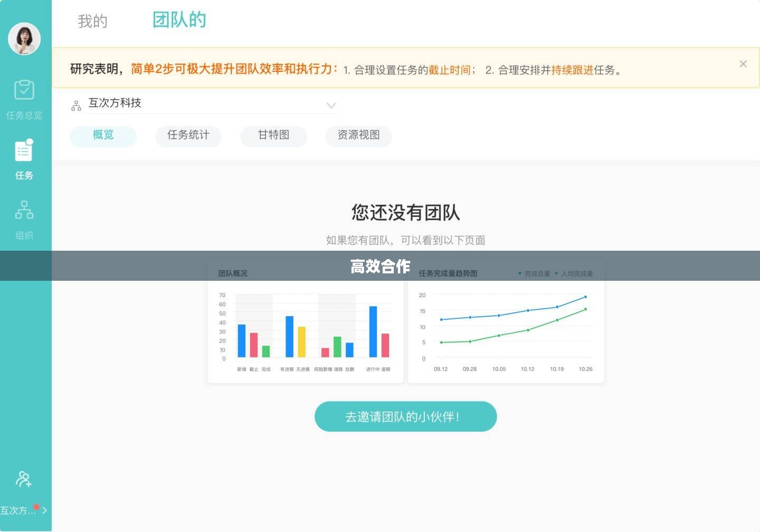760x532 pixels.
Task: Expand the 互次方… switcher chevron
Action: click(x=44, y=510)
